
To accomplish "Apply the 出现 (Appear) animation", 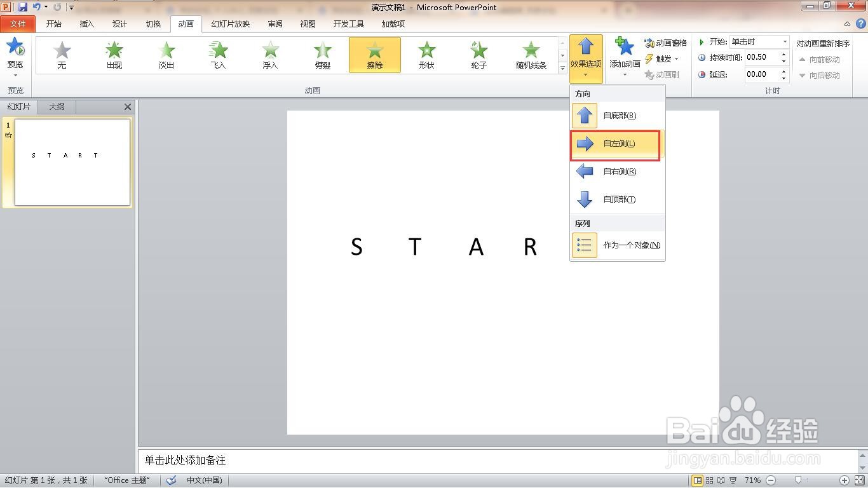I will (x=114, y=55).
